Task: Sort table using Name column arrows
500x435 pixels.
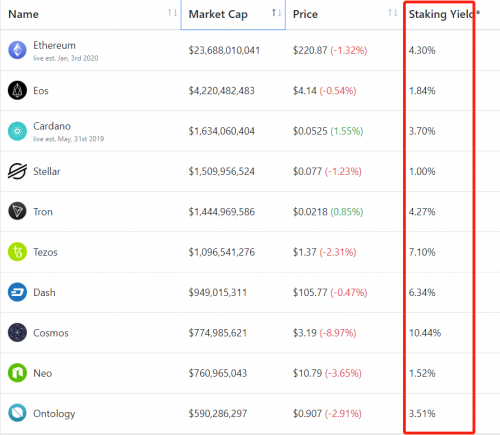Action: (172, 13)
